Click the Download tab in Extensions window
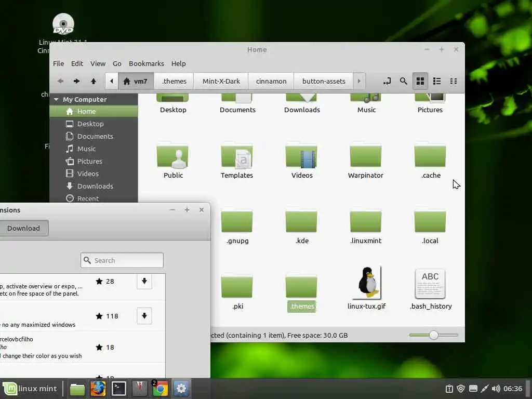Image resolution: width=532 pixels, height=399 pixels. click(24, 229)
